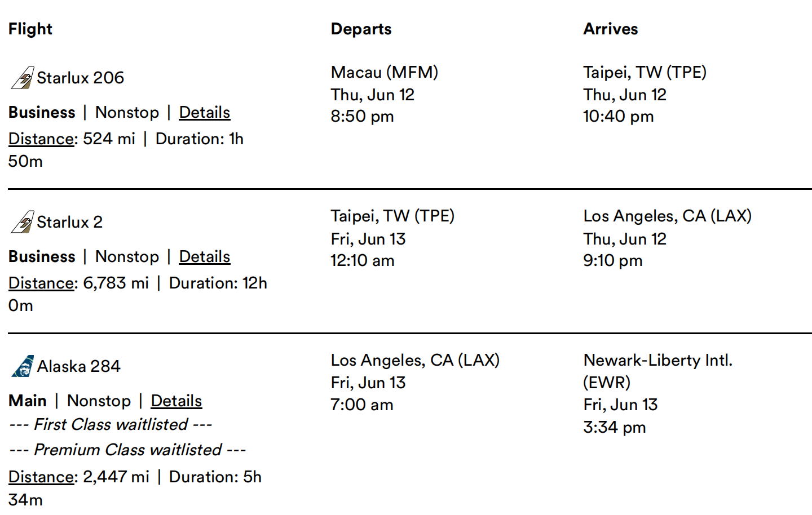Click the Flight column header
This screenshot has height=515, width=812.
[x=30, y=29]
